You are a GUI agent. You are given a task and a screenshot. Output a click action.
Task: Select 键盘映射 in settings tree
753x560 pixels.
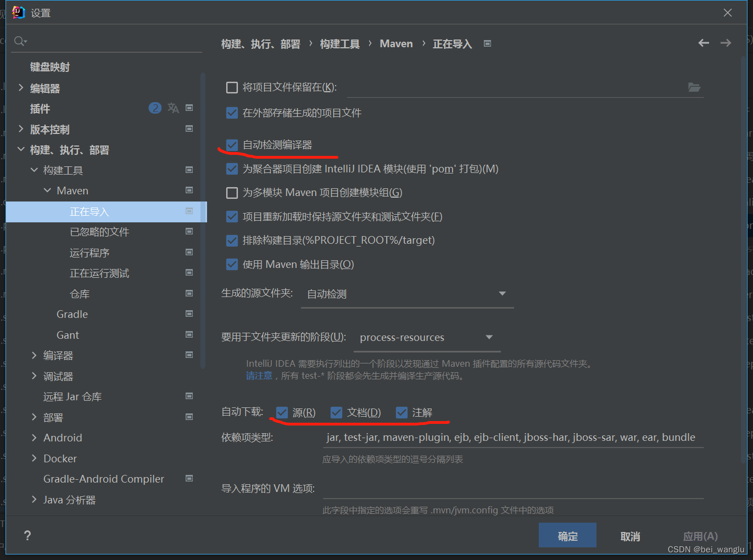(x=50, y=67)
